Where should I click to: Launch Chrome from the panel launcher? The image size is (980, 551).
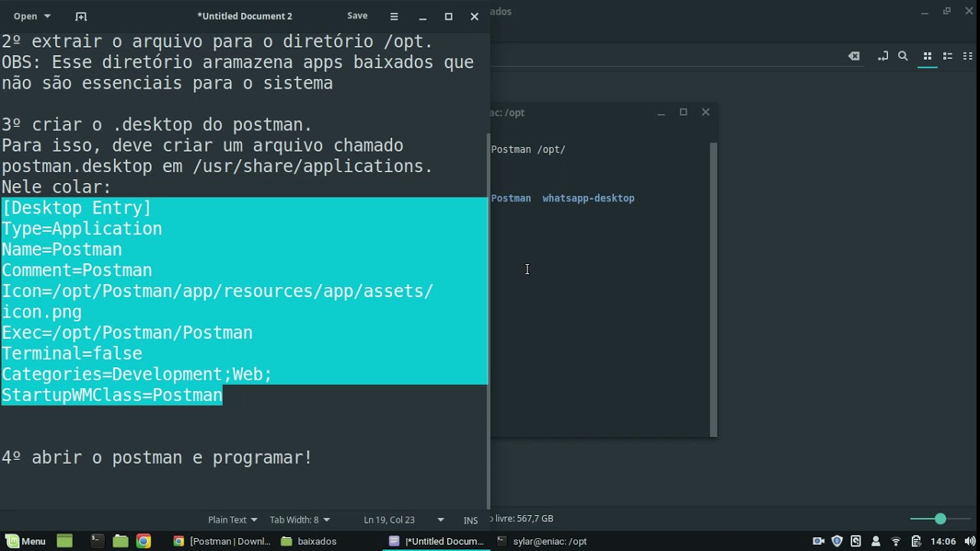click(144, 541)
